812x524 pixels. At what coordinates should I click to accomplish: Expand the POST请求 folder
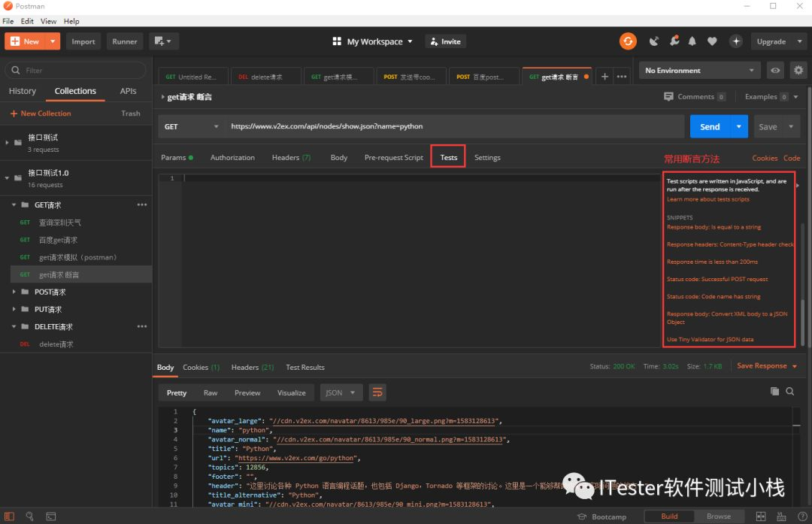tap(14, 292)
